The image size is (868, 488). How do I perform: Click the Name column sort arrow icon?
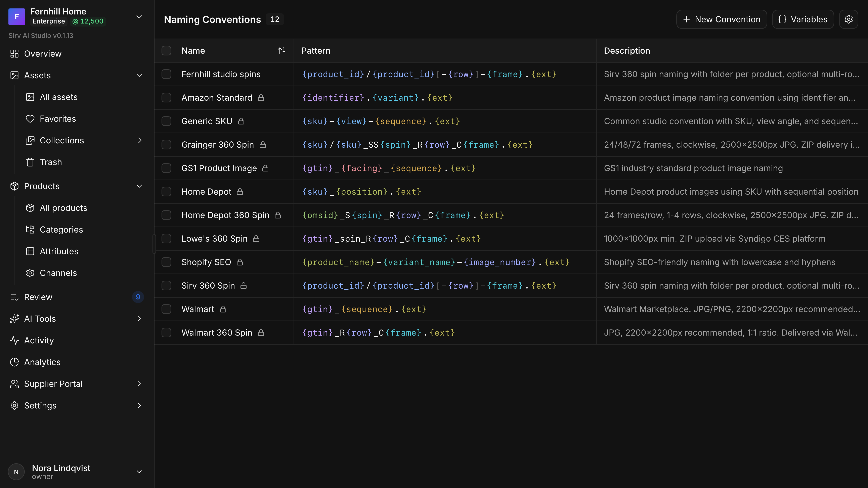click(x=281, y=51)
